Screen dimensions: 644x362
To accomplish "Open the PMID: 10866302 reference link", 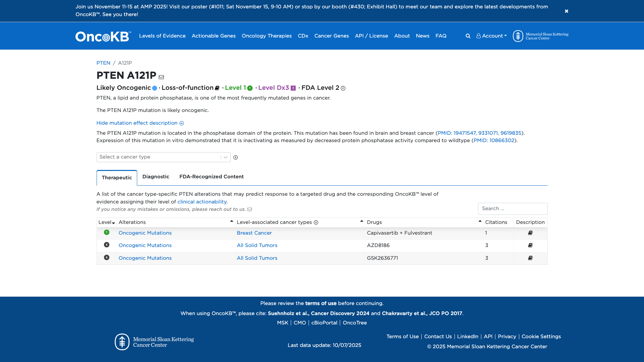I will point(494,140).
